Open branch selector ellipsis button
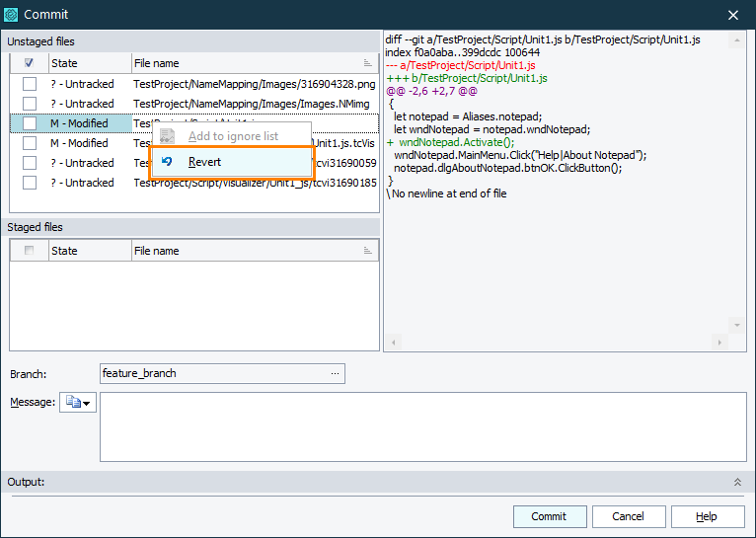The image size is (756, 538). pyautogui.click(x=336, y=373)
